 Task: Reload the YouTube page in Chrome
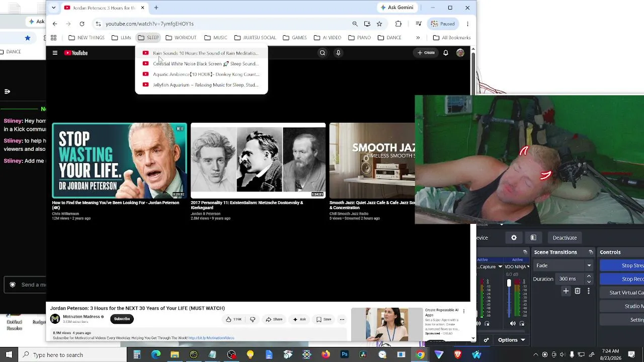(82, 24)
